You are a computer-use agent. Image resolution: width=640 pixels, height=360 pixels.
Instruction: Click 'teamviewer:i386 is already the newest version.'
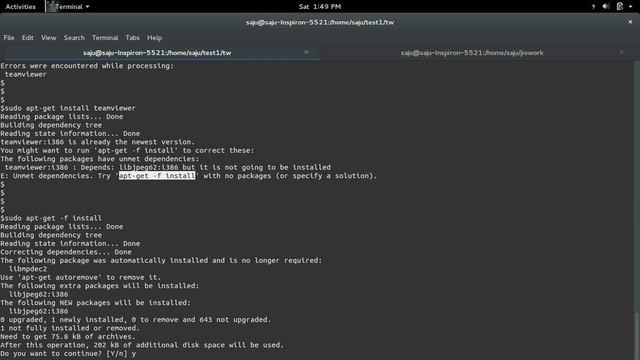tap(98, 142)
